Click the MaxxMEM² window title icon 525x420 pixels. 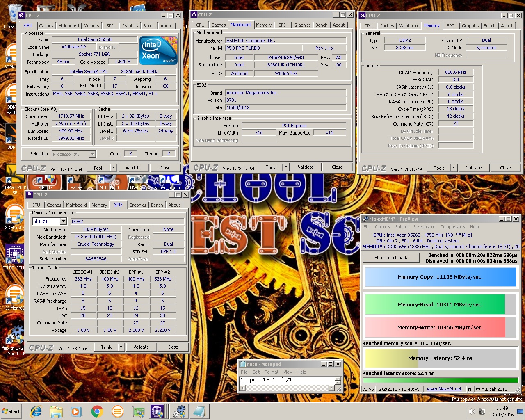pyautogui.click(x=365, y=219)
